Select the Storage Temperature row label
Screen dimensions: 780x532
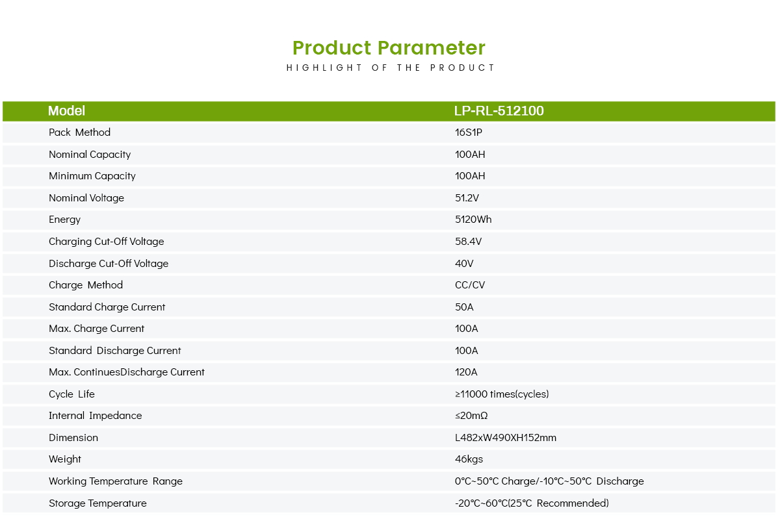click(97, 503)
